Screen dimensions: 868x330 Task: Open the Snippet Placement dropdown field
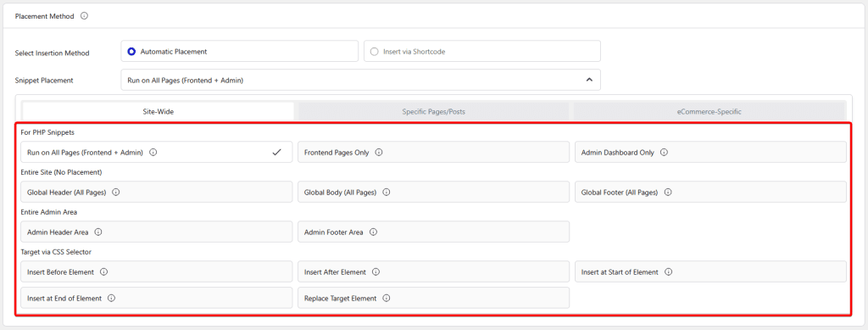(x=360, y=80)
